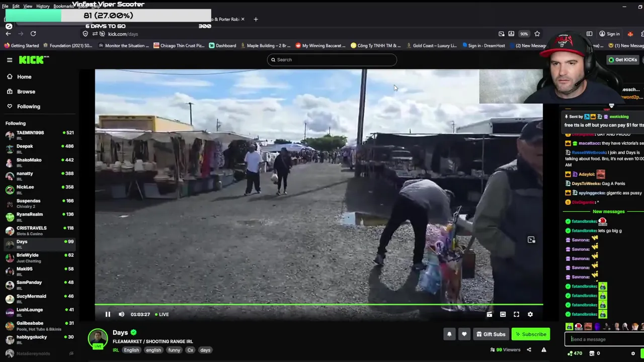Screen dimensions: 644x362
Task: Click the English tag with a capital E
Action: click(x=131, y=350)
